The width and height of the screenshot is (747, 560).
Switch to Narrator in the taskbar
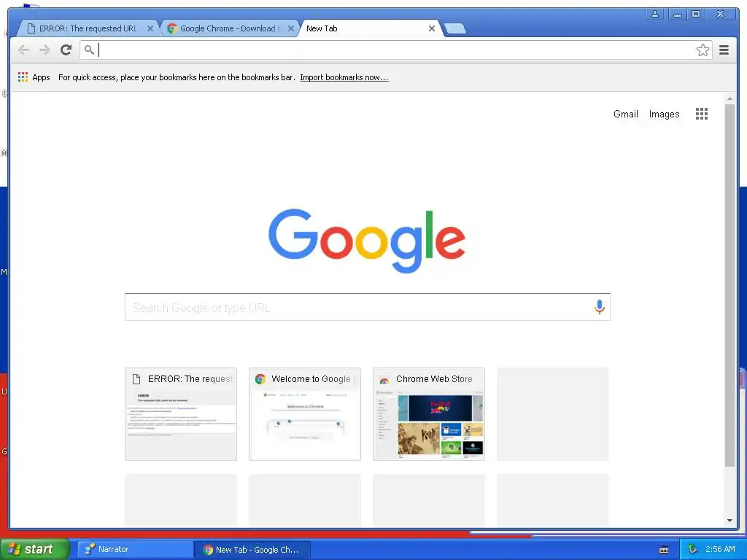134,550
